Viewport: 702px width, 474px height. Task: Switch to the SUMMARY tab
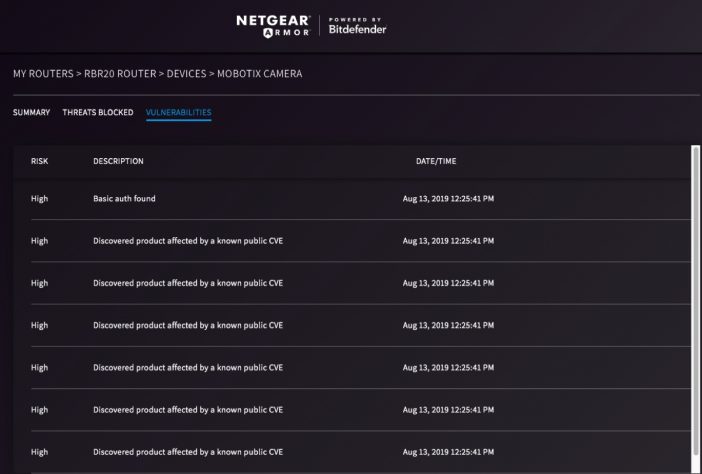(31, 112)
